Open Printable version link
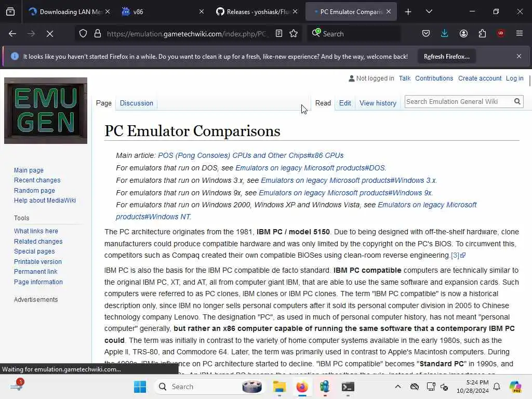This screenshot has width=532, height=399. tap(38, 262)
